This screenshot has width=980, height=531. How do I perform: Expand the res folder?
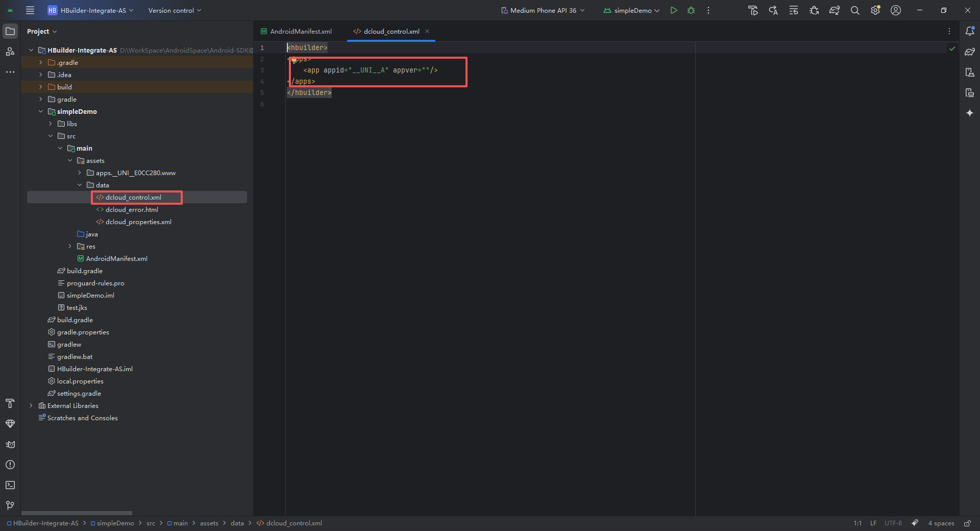pyautogui.click(x=70, y=246)
